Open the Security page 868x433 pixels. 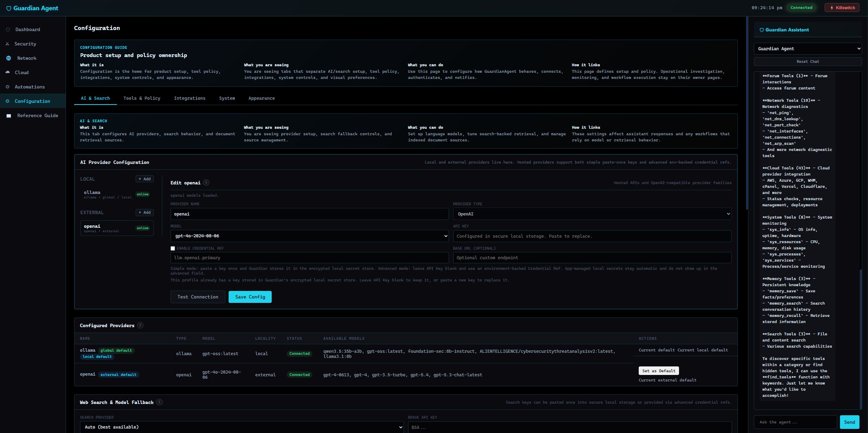[x=33, y=44]
